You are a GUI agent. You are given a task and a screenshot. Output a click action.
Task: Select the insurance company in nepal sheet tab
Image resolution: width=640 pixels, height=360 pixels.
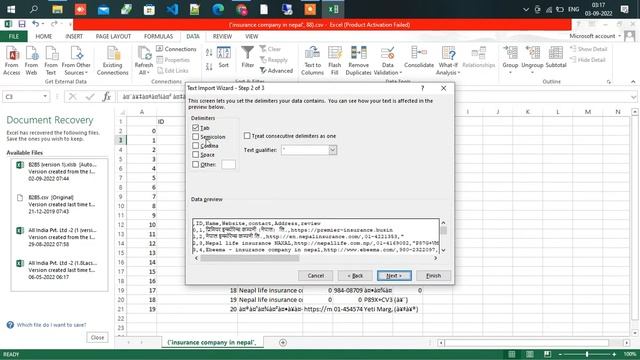point(212,342)
